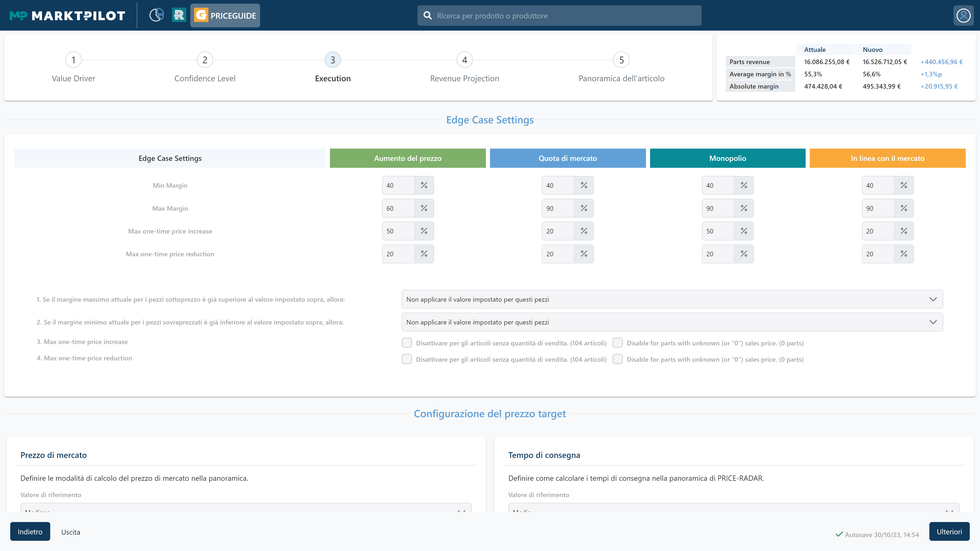The image size is (980, 551).
Task: Click the blue Quota di mercato header
Action: point(568,158)
